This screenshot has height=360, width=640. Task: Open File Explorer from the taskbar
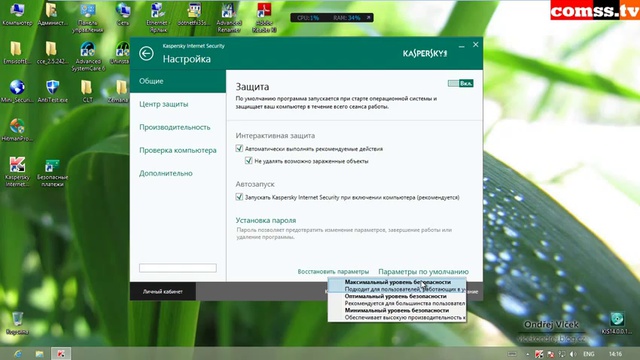click(x=39, y=354)
